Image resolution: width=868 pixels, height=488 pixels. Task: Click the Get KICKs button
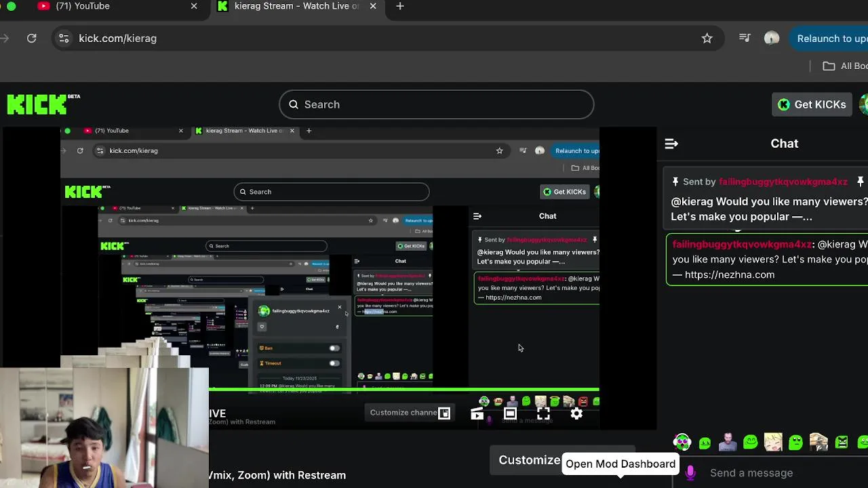[812, 104]
